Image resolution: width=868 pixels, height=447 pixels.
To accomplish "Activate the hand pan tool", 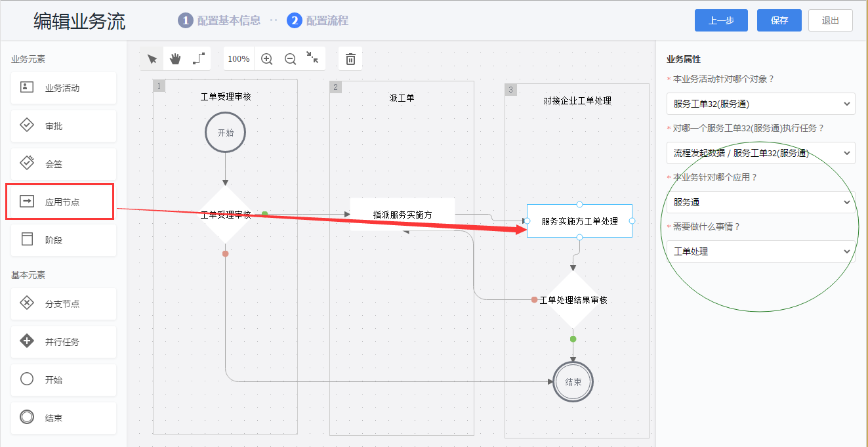I will coord(175,59).
